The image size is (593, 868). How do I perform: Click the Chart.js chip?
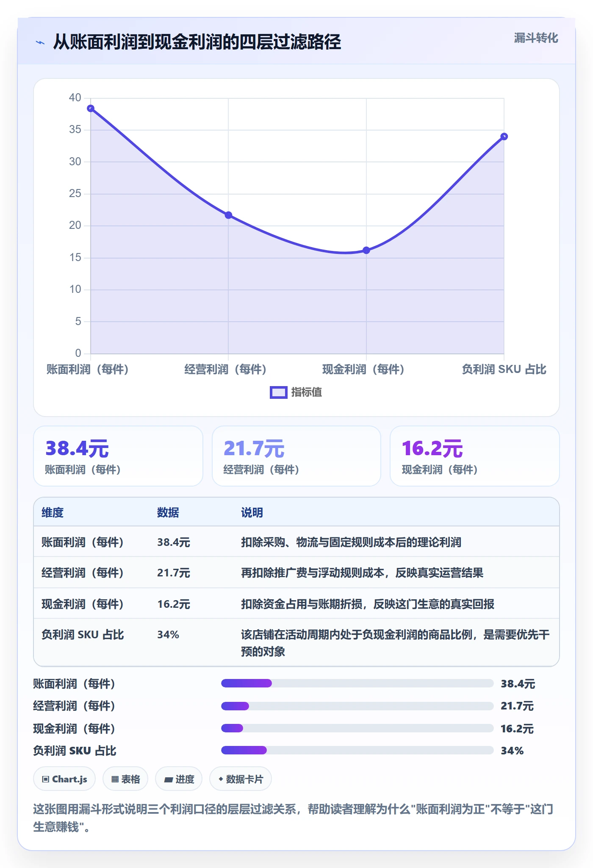pos(64,779)
